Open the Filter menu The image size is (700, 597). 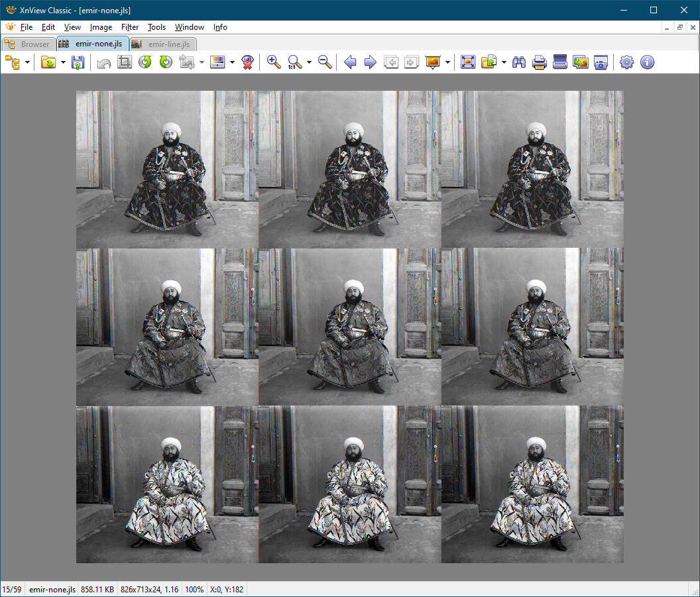[130, 27]
